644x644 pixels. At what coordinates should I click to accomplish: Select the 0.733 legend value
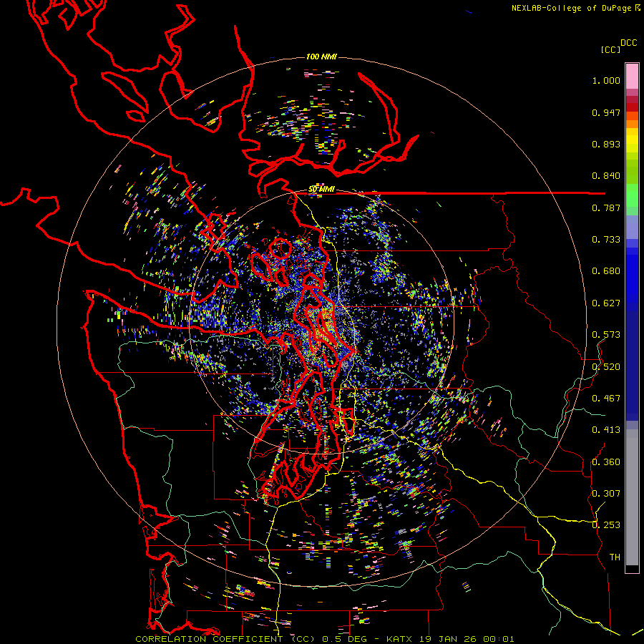606,240
